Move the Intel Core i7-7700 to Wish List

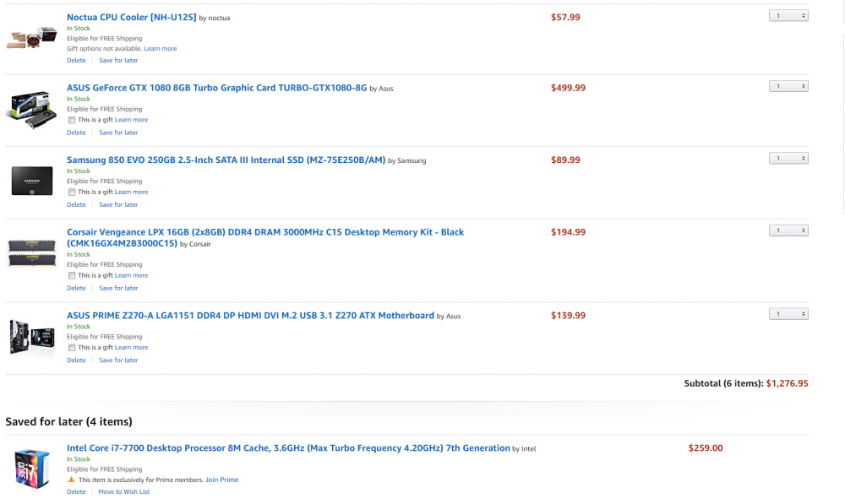(123, 491)
